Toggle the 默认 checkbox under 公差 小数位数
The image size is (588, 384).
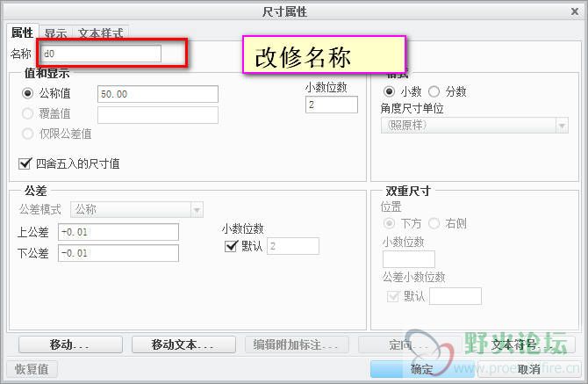231,246
